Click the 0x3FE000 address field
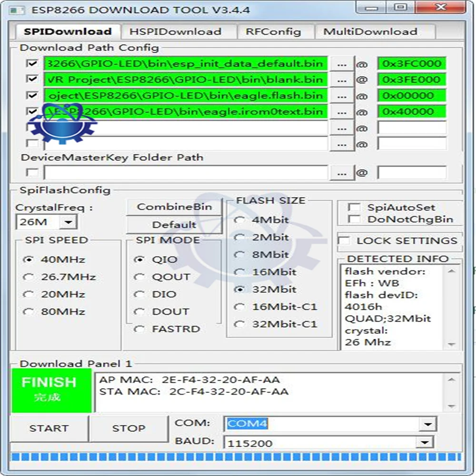476x476 pixels. point(412,79)
